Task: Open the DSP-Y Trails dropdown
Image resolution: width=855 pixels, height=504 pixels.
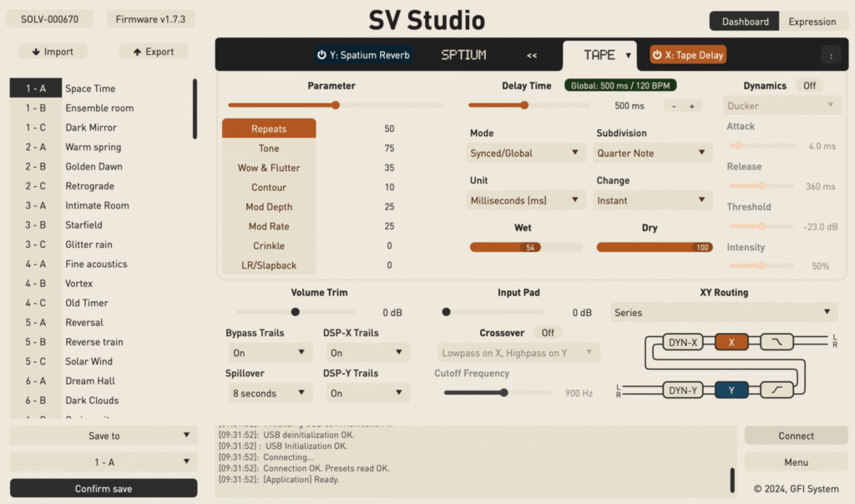Action: click(x=367, y=393)
